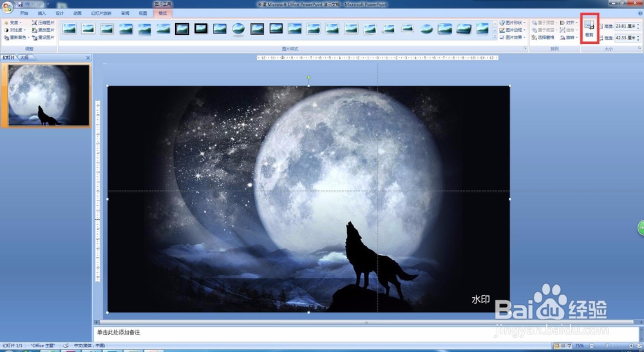
Task: Apply the Rotated White picture style
Action: point(370,28)
